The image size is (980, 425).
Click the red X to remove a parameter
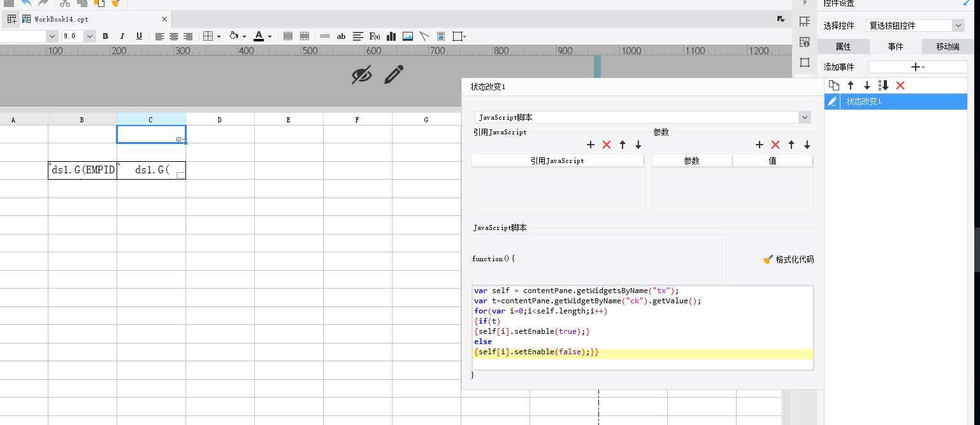[x=775, y=145]
